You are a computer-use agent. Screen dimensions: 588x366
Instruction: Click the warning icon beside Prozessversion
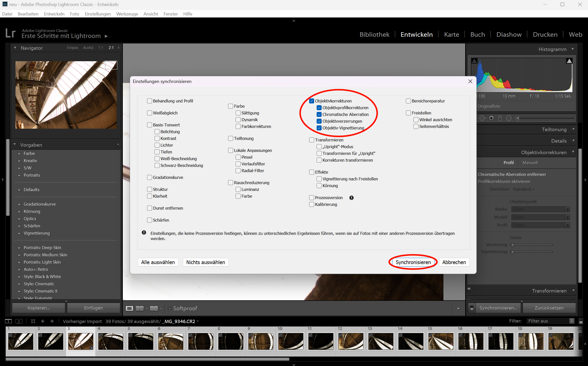coord(351,198)
